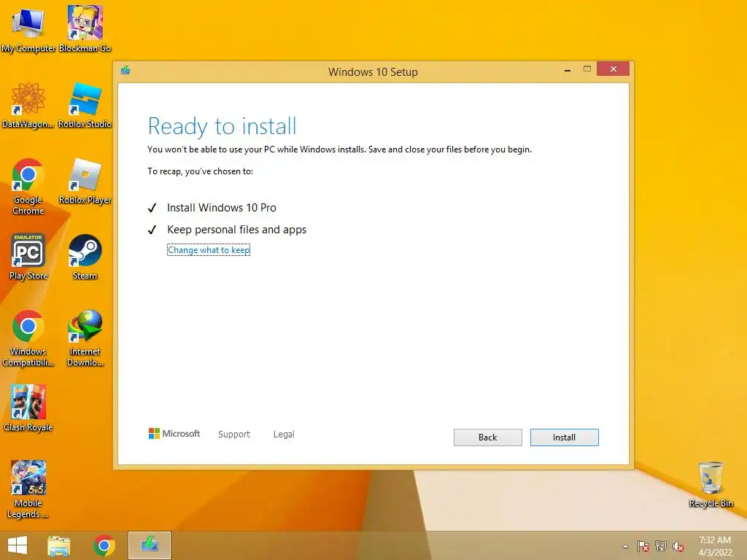Image resolution: width=747 pixels, height=560 pixels.
Task: Select the Recycle Bin icon
Action: pos(711,485)
